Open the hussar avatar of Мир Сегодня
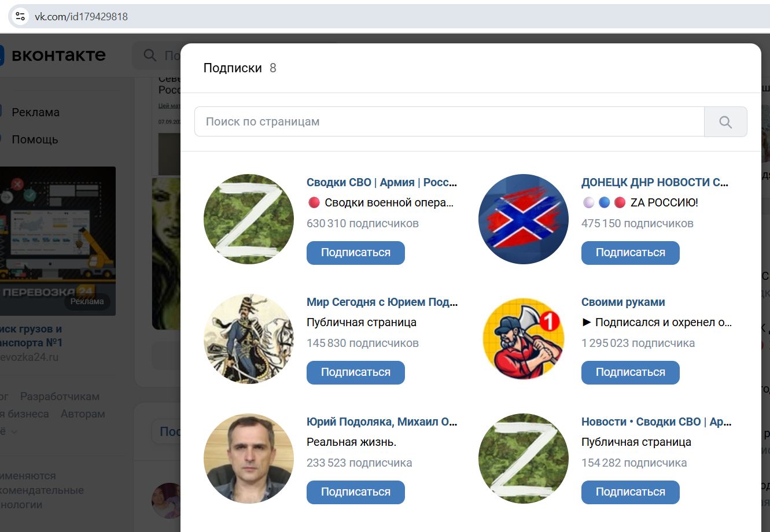 tap(249, 339)
